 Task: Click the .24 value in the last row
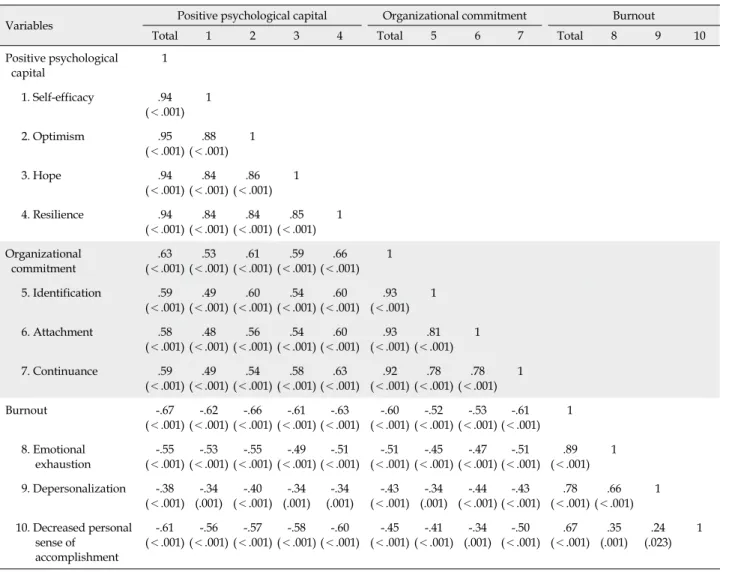(x=657, y=528)
